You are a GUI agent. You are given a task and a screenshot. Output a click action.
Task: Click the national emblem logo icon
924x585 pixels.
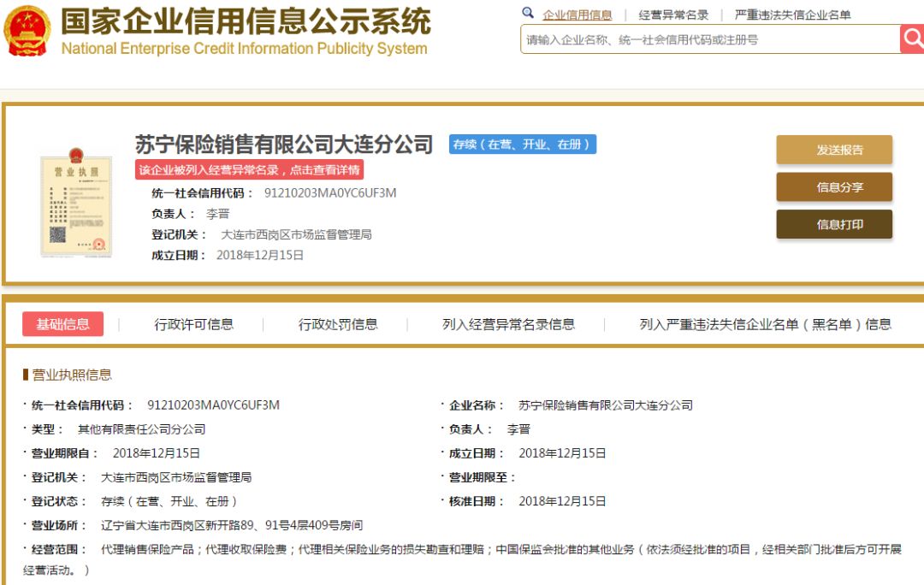coord(28,32)
